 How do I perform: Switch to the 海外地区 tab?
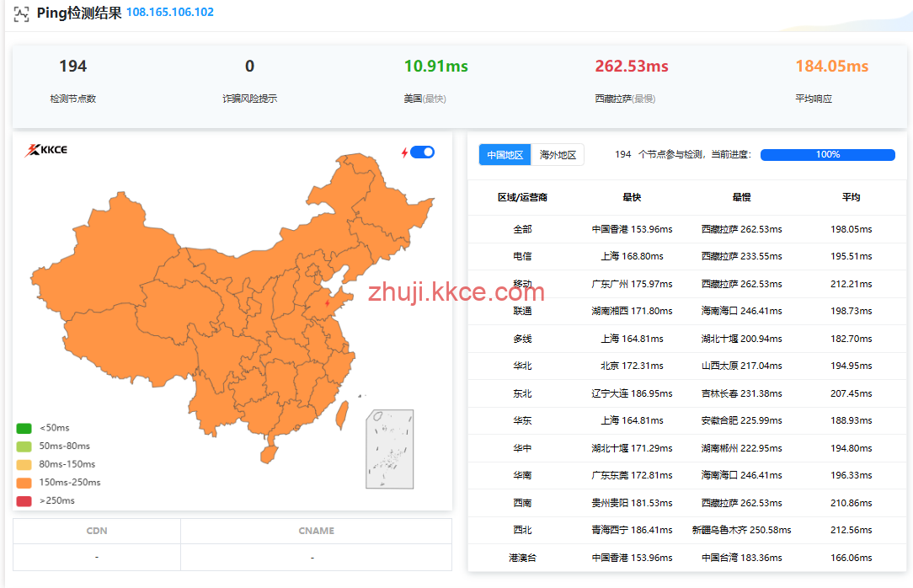[x=558, y=155]
